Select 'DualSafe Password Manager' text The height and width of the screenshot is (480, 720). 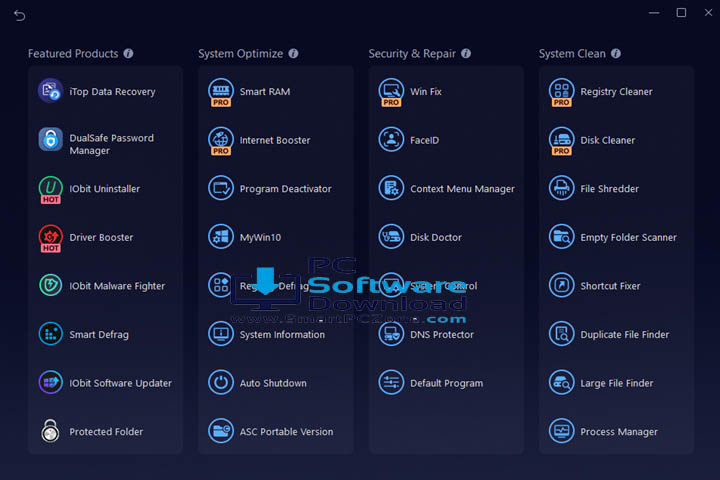[x=112, y=144]
